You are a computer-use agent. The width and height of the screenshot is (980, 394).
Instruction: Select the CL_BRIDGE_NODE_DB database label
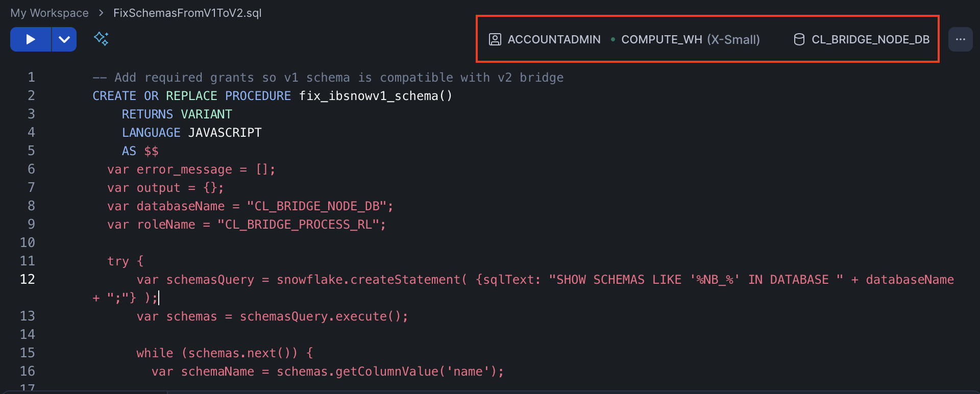[870, 39]
